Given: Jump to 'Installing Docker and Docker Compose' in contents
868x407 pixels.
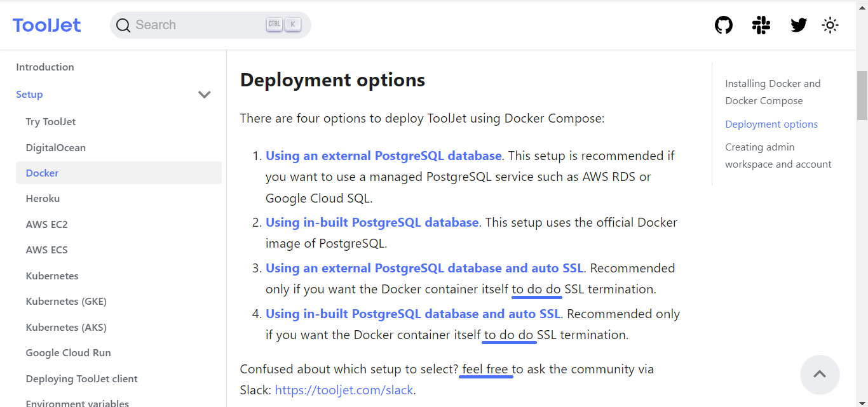Looking at the screenshot, I should point(773,91).
